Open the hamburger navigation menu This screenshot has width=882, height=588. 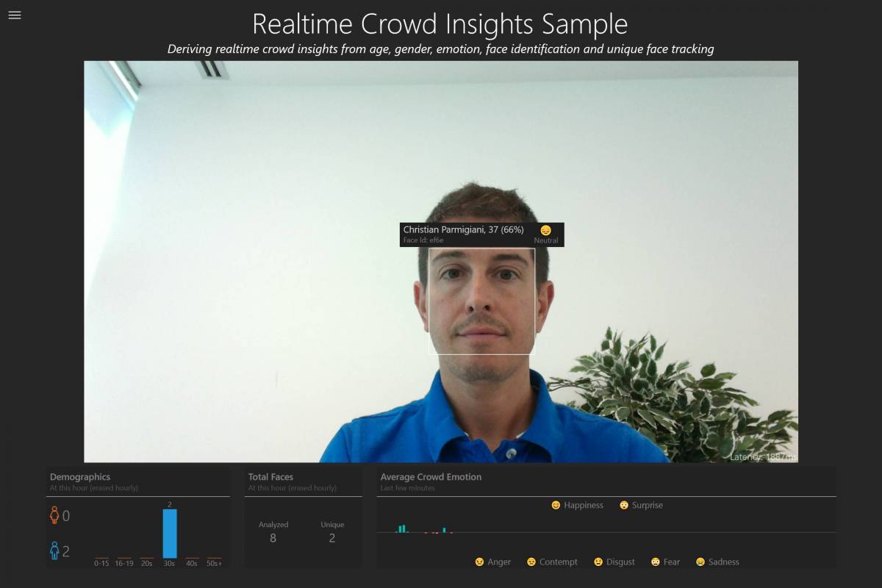coord(15,15)
